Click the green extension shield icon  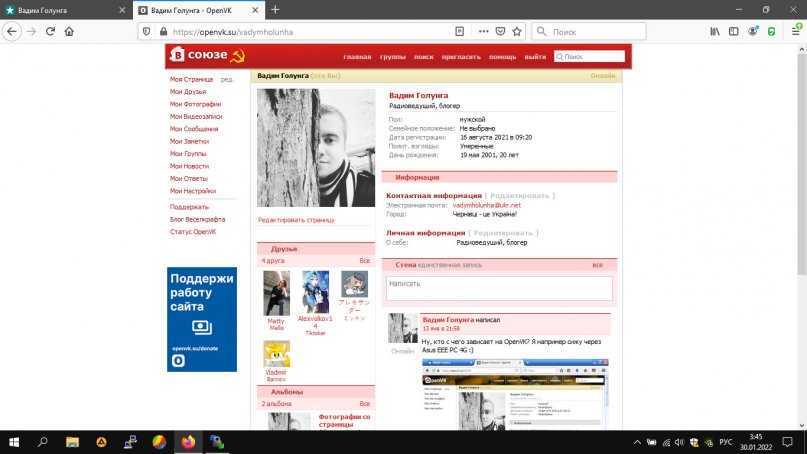(x=771, y=31)
